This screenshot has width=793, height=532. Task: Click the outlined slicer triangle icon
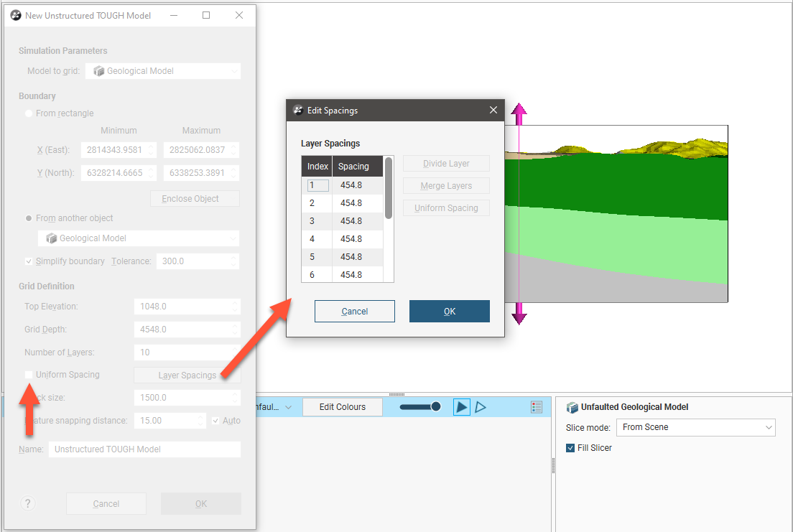pyautogui.click(x=481, y=407)
